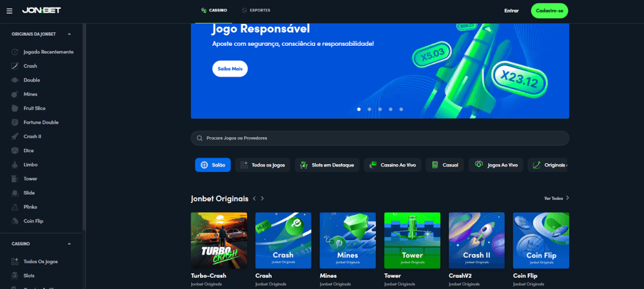Click the Fruit Slice sidebar icon
Image resolution: width=644 pixels, height=289 pixels.
[15, 108]
